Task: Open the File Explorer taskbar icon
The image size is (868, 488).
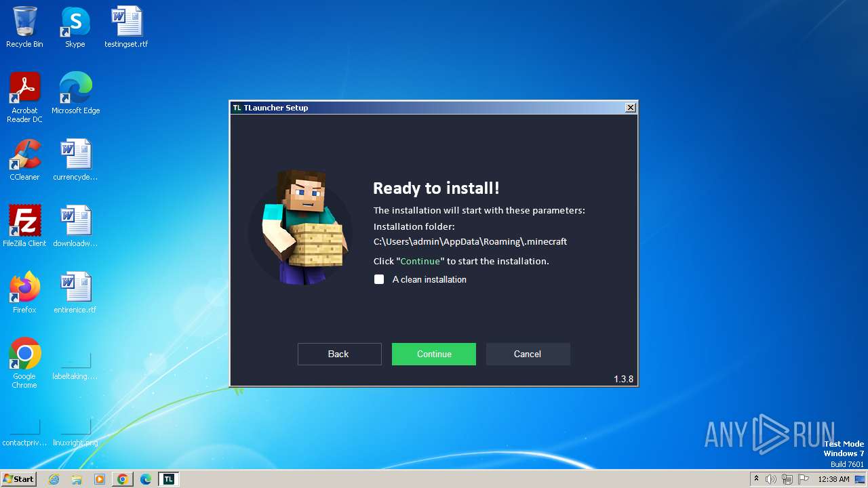Action: 77,479
